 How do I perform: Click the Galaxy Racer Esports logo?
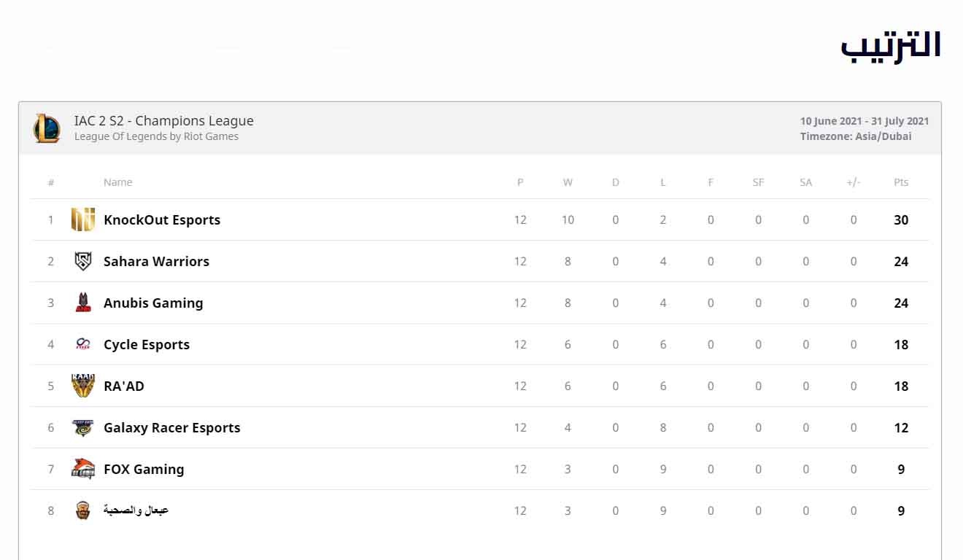point(83,427)
